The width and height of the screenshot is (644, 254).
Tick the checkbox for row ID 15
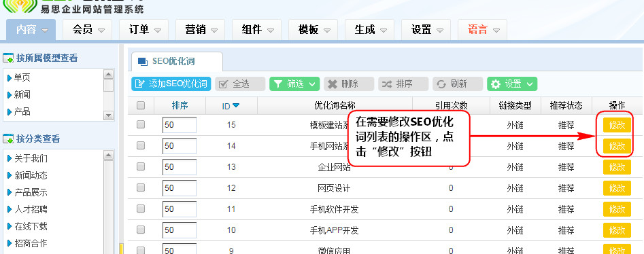[x=141, y=124]
